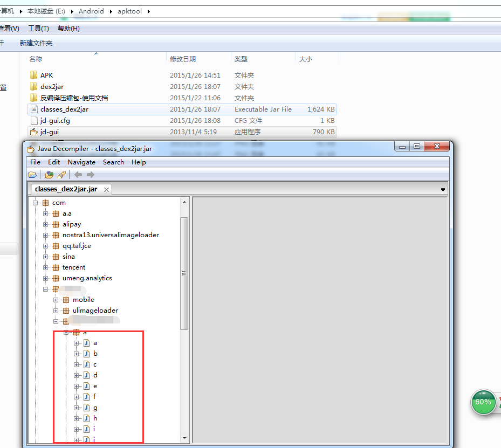501x448 pixels.
Task: Expand the umeng.analytics package node
Action: (x=46, y=278)
